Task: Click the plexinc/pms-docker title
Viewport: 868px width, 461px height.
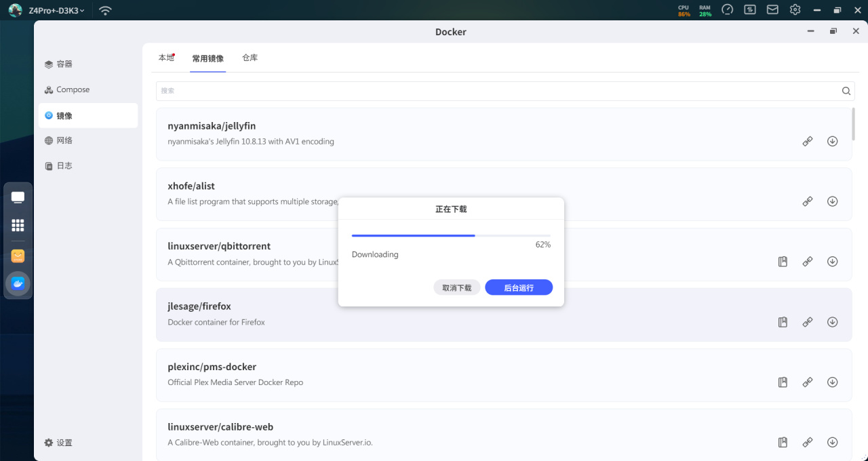Action: pos(212,367)
